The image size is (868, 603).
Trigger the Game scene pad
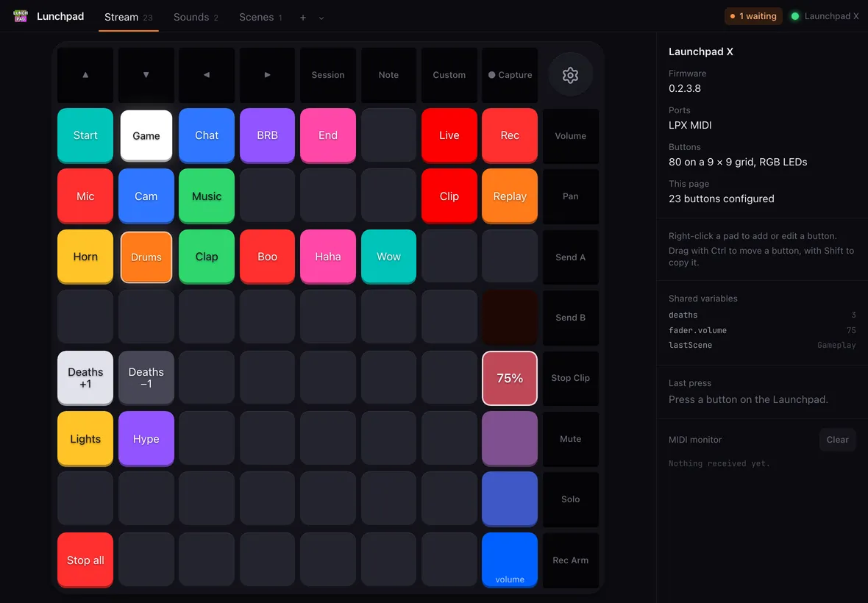(146, 135)
